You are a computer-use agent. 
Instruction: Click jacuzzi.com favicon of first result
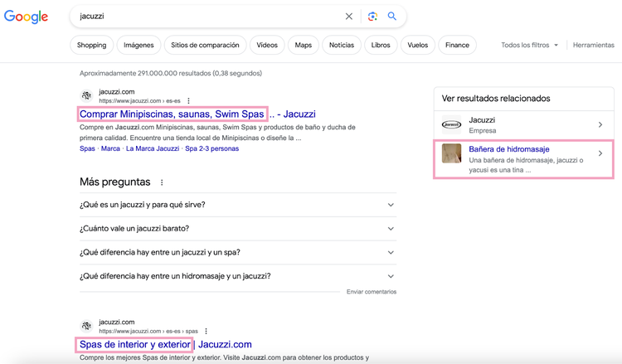pyautogui.click(x=86, y=95)
